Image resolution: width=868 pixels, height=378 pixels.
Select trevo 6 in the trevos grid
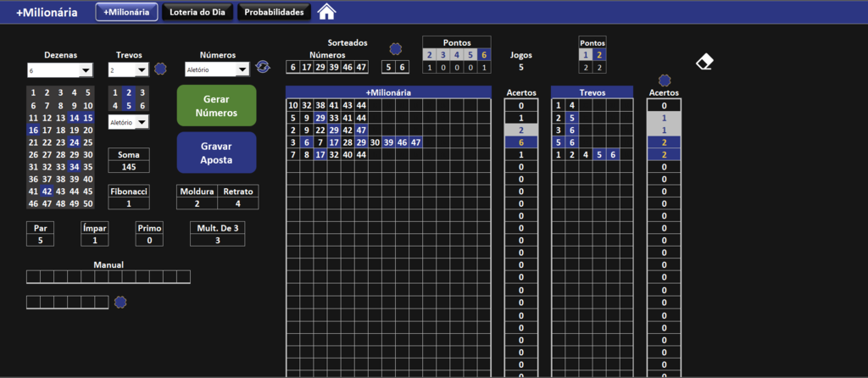(142, 105)
